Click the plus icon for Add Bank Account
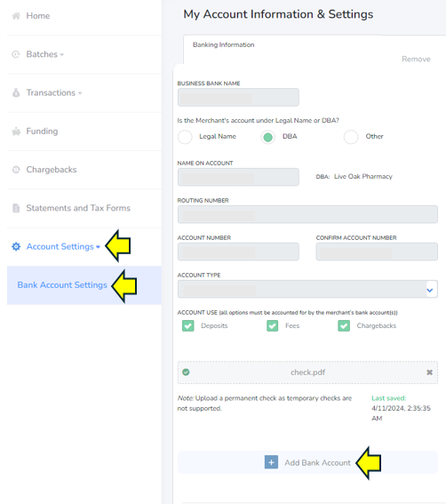This screenshot has width=446, height=504. point(271,462)
